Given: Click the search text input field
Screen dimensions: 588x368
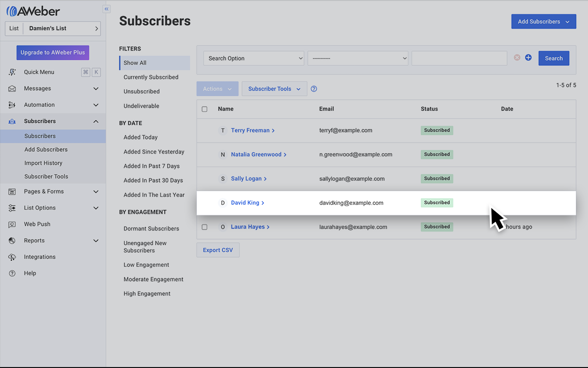Looking at the screenshot, I should click(459, 58).
